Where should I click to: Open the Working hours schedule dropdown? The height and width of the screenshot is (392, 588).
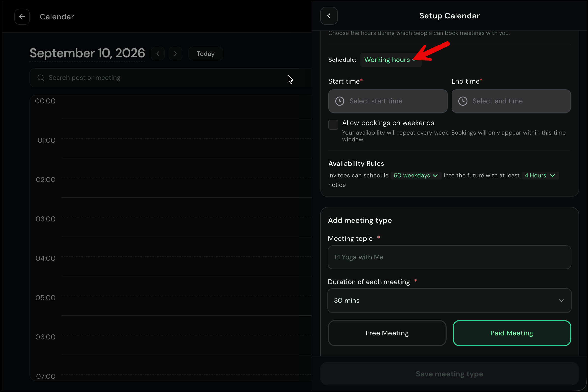click(x=391, y=60)
